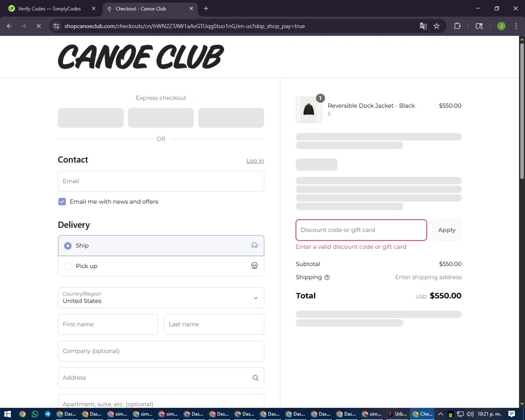The height and width of the screenshot is (420, 525).
Task: Bookmark this page with star icon
Action: pyautogui.click(x=436, y=26)
